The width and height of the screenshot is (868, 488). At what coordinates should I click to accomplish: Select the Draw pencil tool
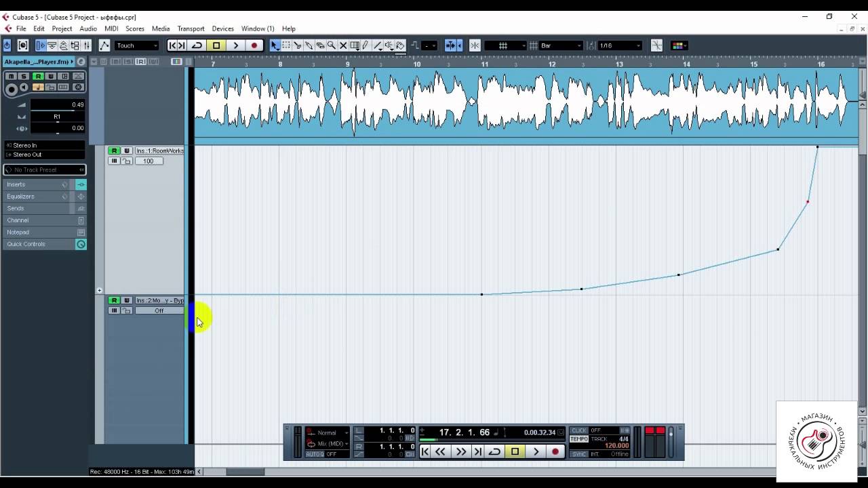click(x=365, y=45)
